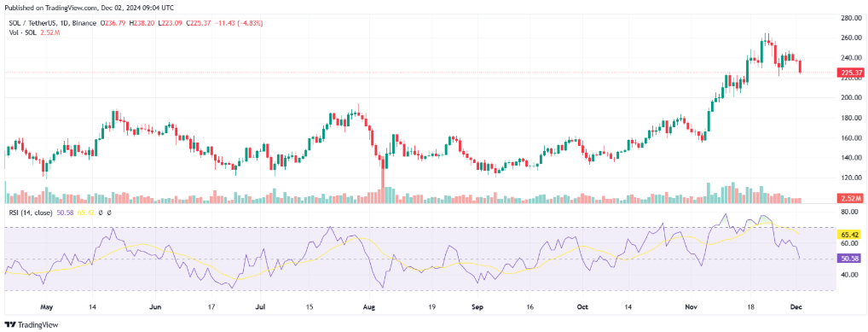The height and width of the screenshot is (332, 868).
Task: Click the 280.00 label on the price axis
Action: (x=851, y=18)
